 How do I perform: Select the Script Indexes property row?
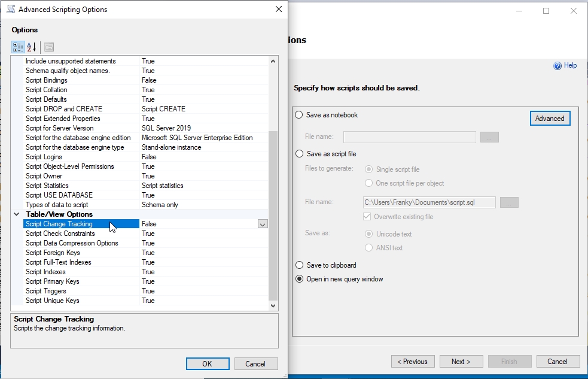click(45, 272)
